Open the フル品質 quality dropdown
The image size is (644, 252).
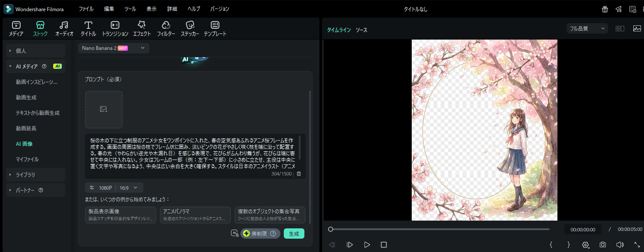tap(587, 29)
